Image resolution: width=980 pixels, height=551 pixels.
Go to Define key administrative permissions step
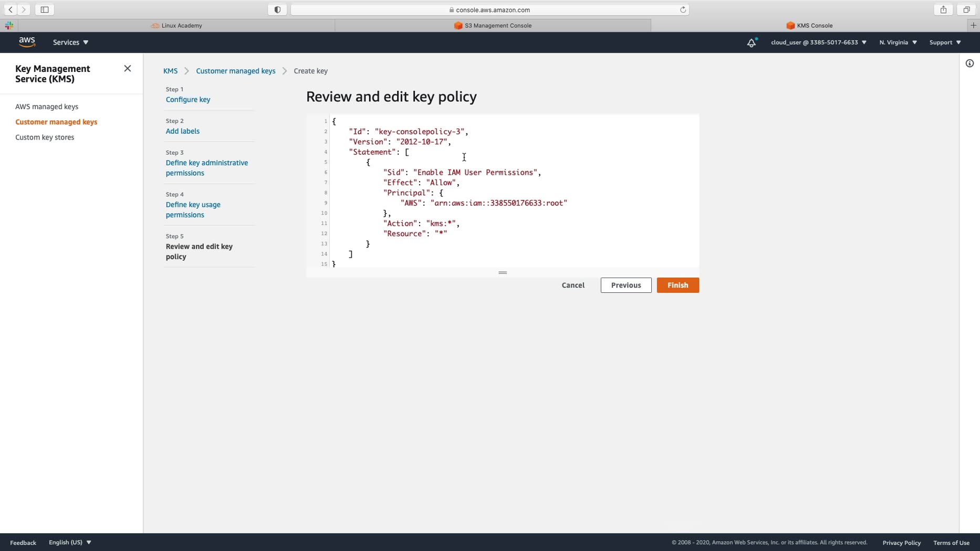pos(207,168)
